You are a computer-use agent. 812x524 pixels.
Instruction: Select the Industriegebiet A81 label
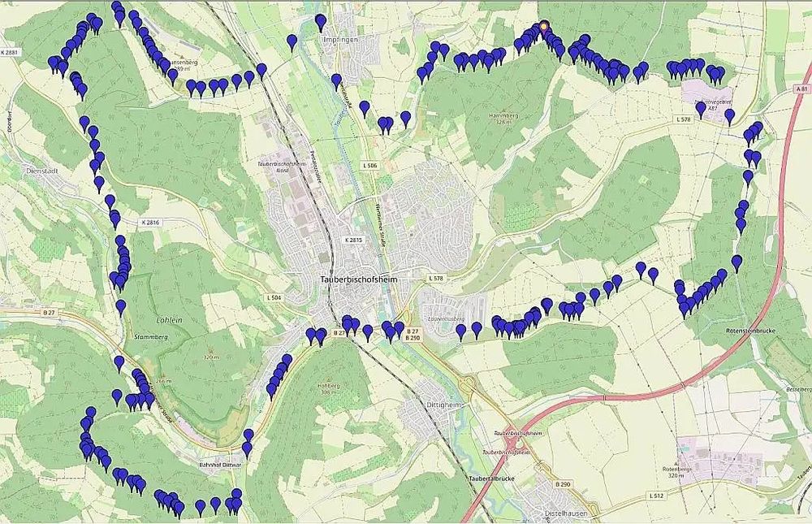pos(713,106)
